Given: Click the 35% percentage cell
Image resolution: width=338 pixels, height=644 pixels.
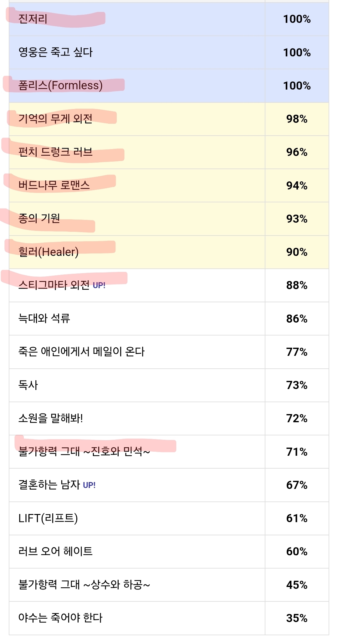Looking at the screenshot, I should click(x=297, y=618).
